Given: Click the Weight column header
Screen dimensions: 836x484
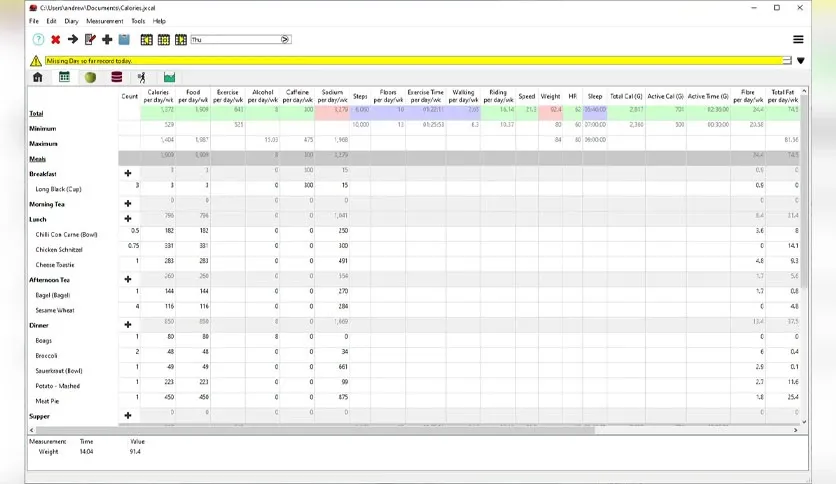Looking at the screenshot, I should pos(550,96).
